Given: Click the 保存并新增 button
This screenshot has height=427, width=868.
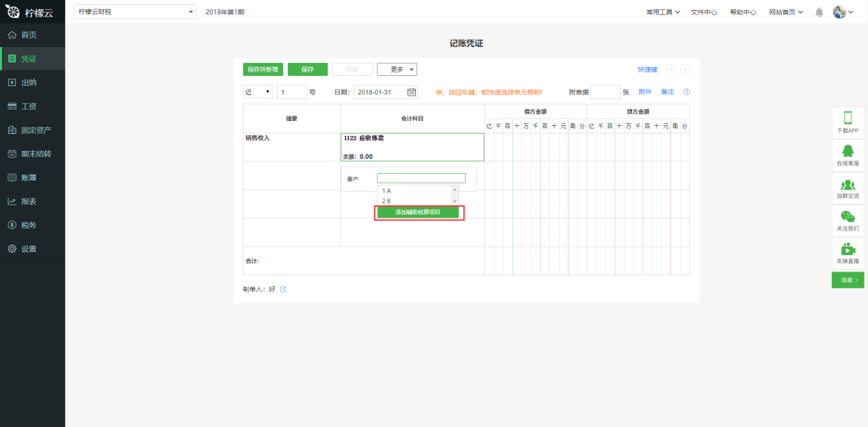Looking at the screenshot, I should click(x=263, y=69).
